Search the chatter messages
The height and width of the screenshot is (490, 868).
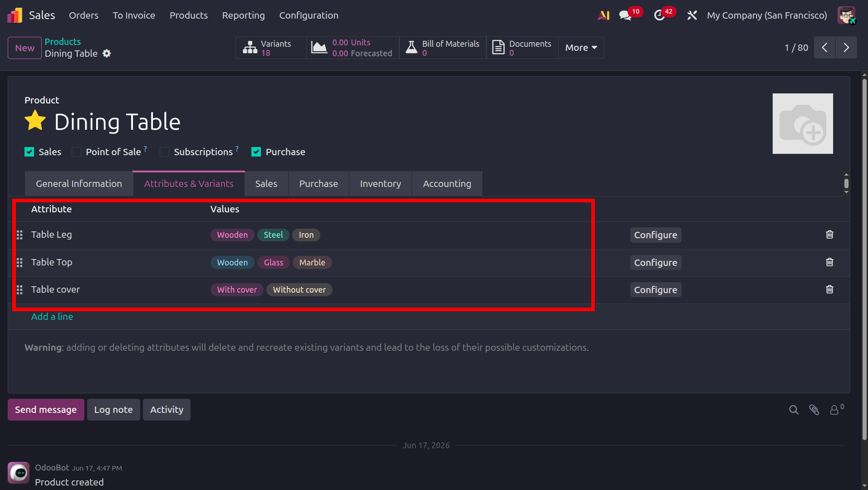(x=794, y=410)
